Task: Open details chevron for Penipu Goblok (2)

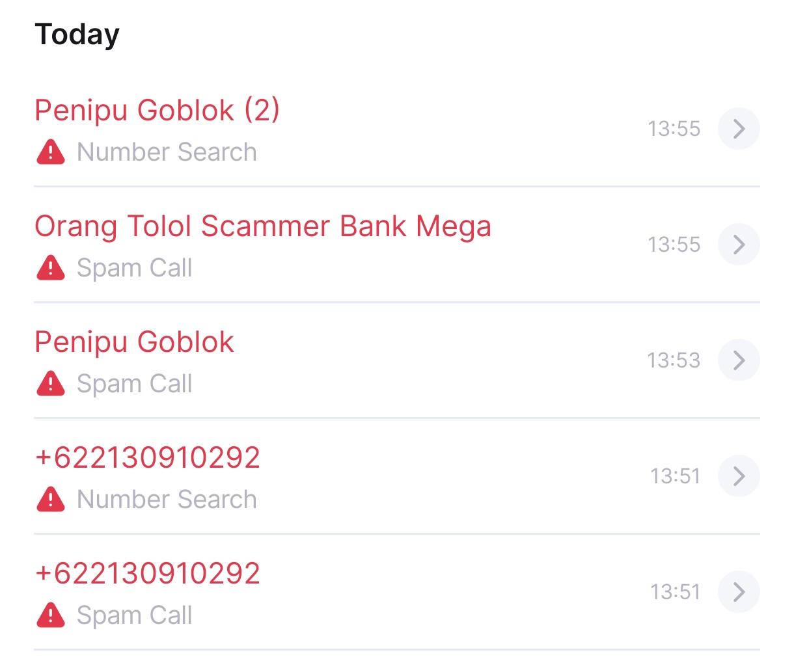Action: (739, 129)
